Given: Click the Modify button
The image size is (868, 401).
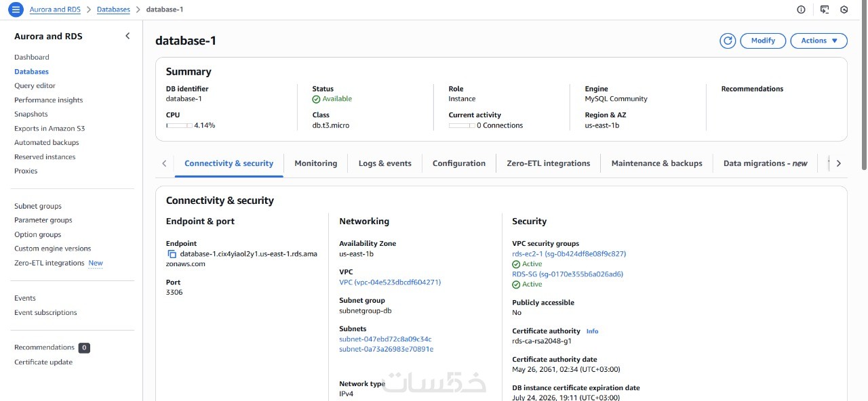Looking at the screenshot, I should click(763, 41).
